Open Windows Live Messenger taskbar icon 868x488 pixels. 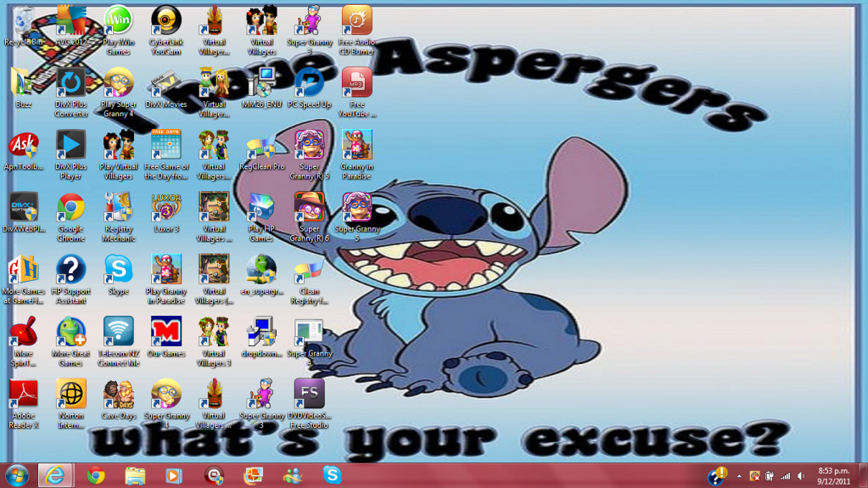(292, 476)
